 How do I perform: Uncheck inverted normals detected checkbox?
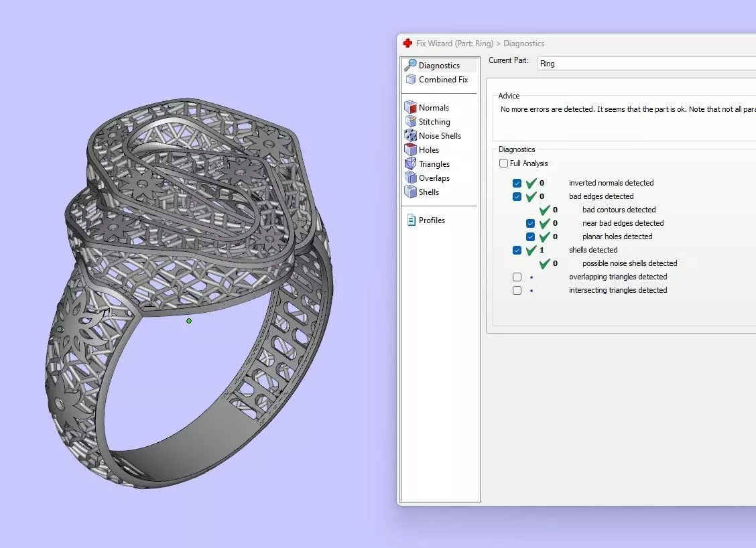517,183
